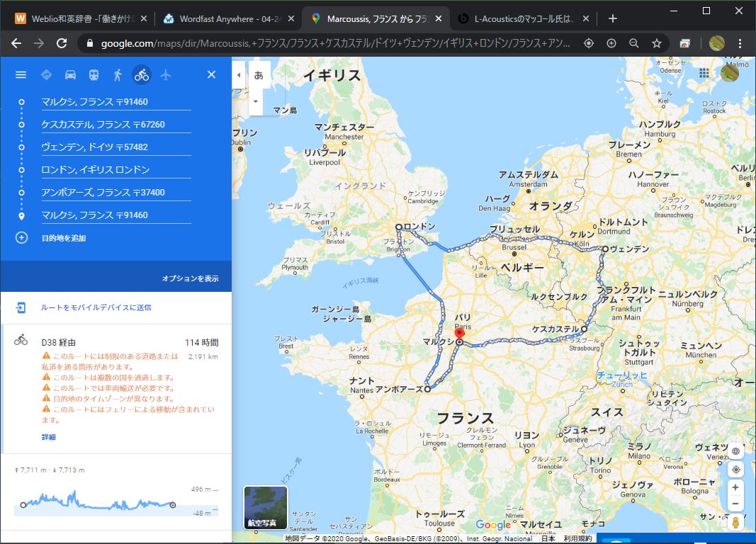756x544 pixels.
Task: Go back to the previous page
Action: pos(16,43)
